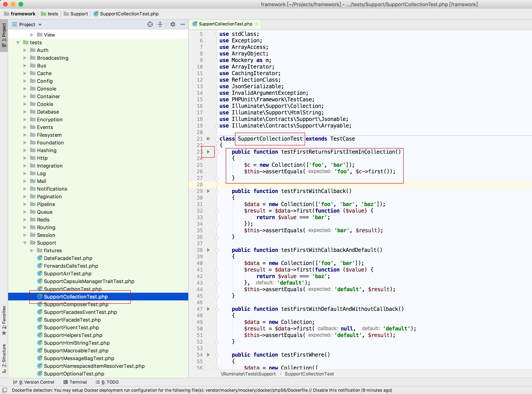The height and width of the screenshot is (394, 532).
Task: Collapse the tests folder
Action: point(18,42)
